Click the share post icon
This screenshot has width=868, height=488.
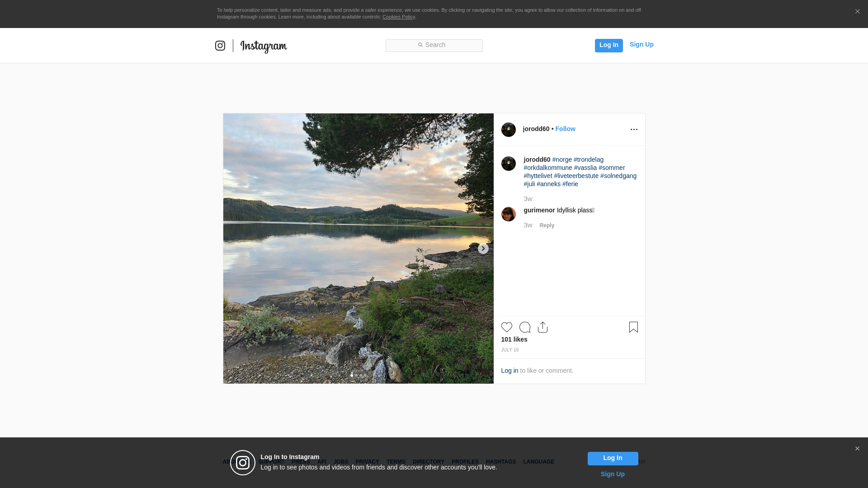[x=543, y=327]
